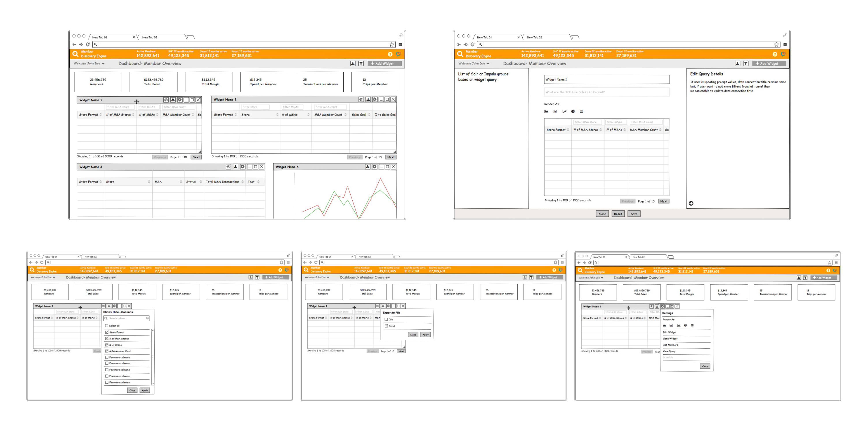
Task: Clear the Search column field with its X icon
Action: pos(147,318)
